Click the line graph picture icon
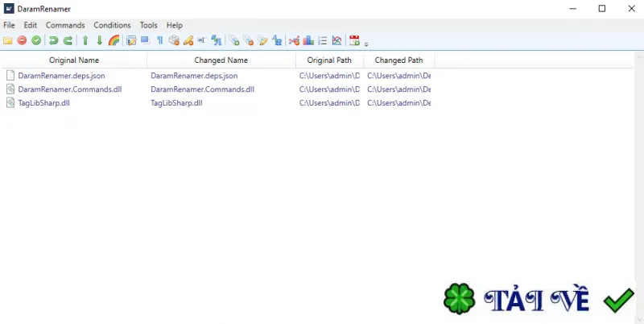Screen dimensions: 644x324 point(336,40)
